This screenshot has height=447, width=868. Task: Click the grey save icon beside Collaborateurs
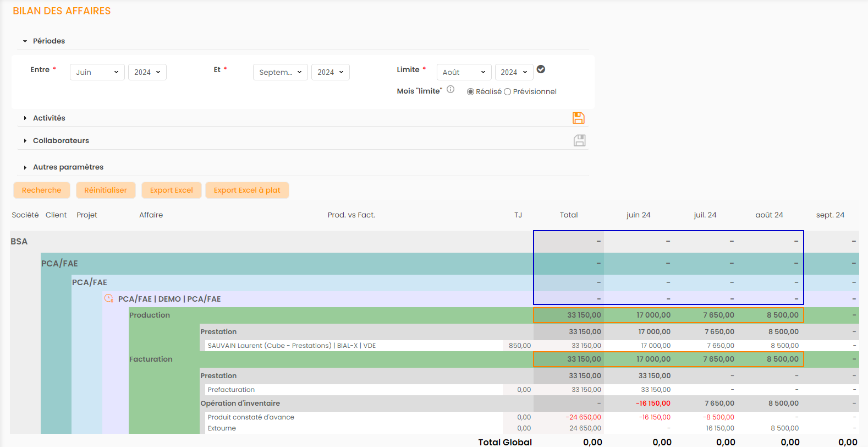click(x=579, y=140)
